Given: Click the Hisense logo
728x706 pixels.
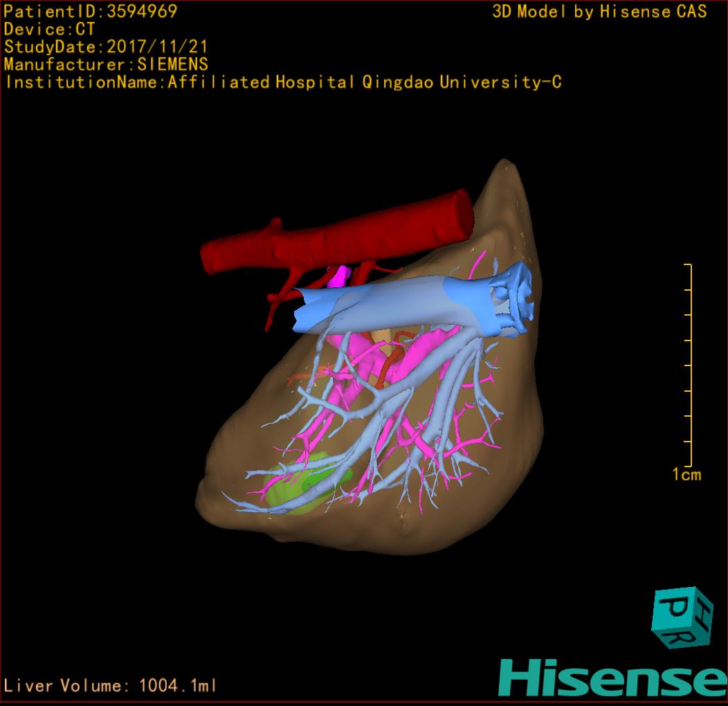Looking at the screenshot, I should pyautogui.click(x=613, y=678).
